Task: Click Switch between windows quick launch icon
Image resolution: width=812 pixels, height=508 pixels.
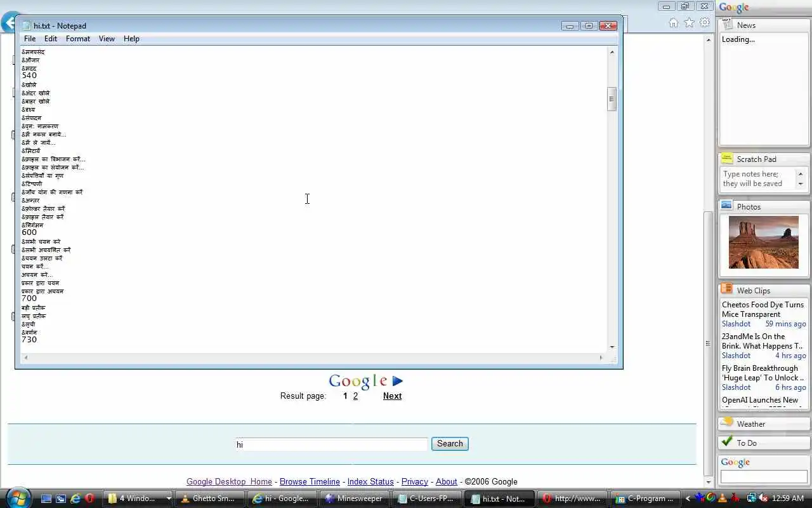Action: 61,498
